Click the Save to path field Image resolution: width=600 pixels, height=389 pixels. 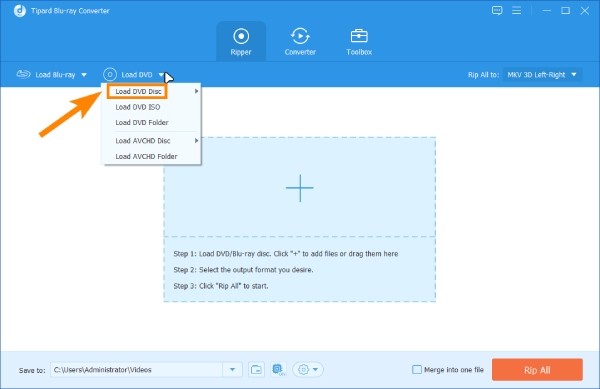pyautogui.click(x=136, y=369)
